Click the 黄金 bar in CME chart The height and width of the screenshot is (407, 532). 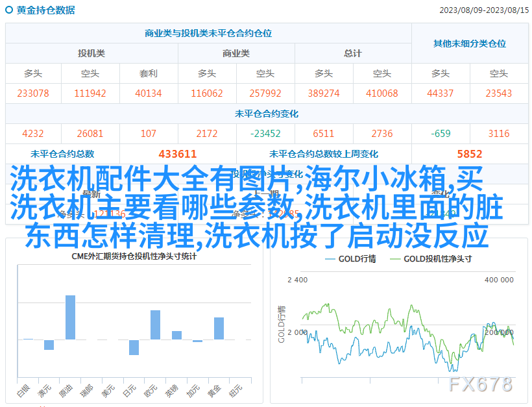click(219, 328)
